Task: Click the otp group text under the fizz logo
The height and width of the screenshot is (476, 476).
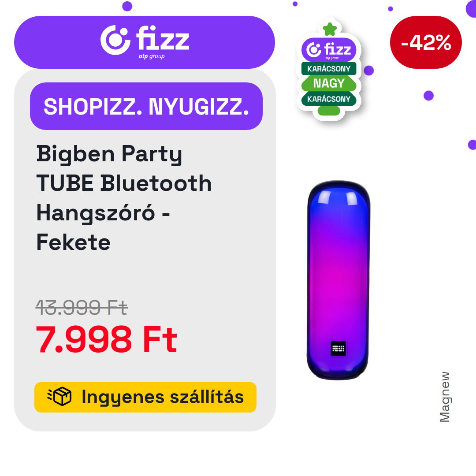Action: pyautogui.click(x=152, y=56)
